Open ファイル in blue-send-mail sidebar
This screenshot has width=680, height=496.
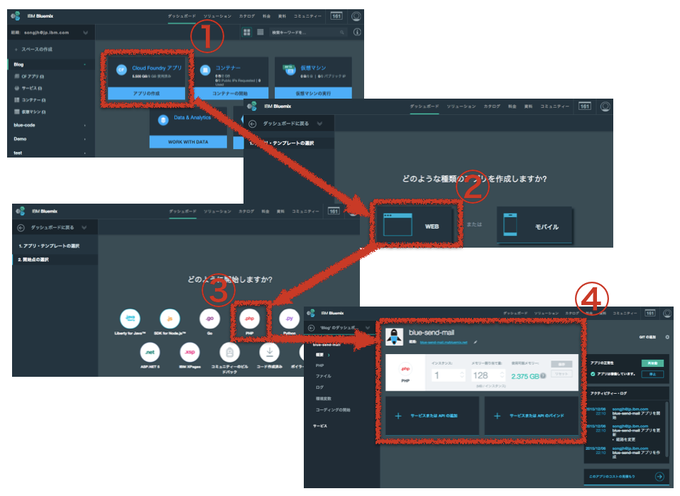(323, 376)
